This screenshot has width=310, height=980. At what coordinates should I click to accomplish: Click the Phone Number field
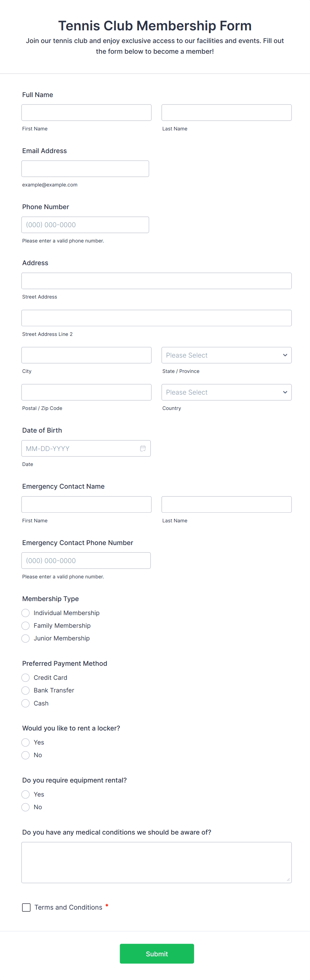coord(85,224)
